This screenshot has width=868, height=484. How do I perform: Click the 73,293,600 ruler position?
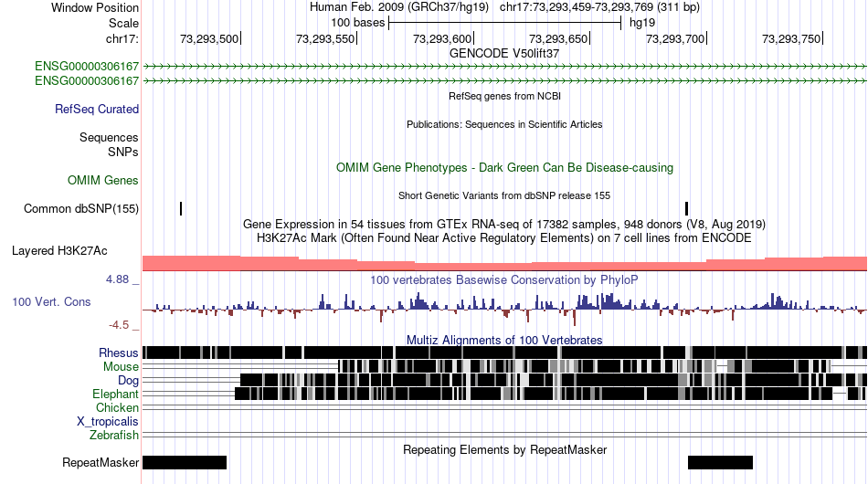[442, 38]
